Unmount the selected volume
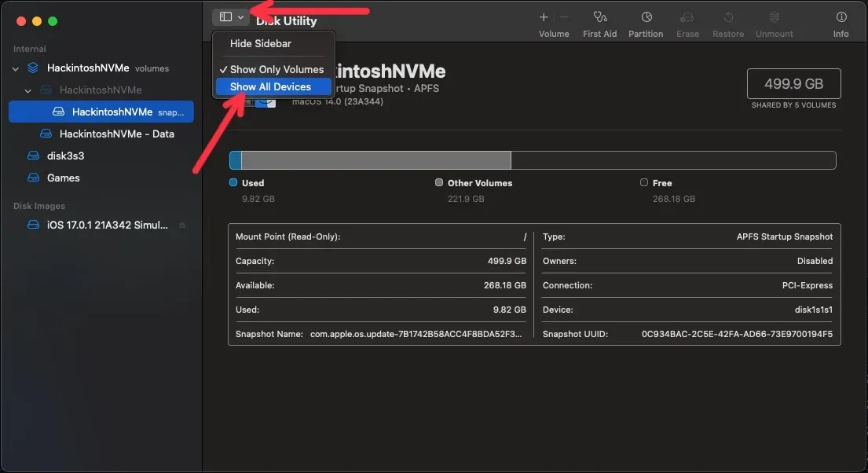868x473 pixels. pyautogui.click(x=774, y=17)
